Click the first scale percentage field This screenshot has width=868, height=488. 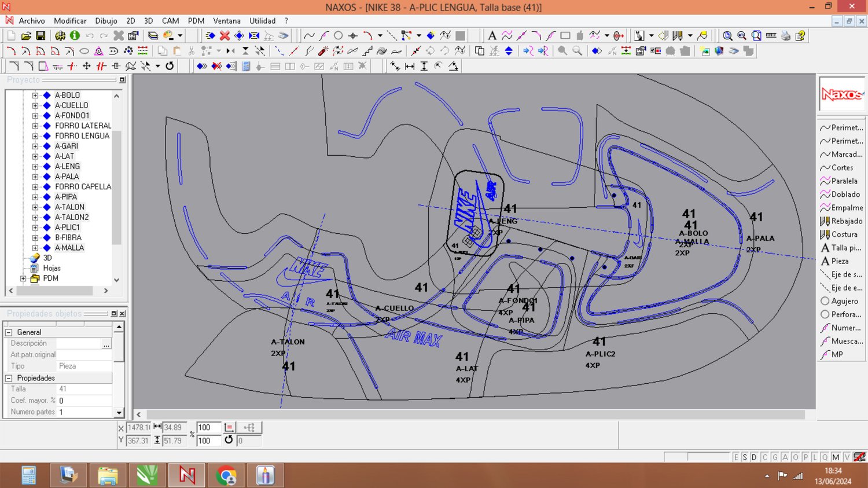coord(208,428)
